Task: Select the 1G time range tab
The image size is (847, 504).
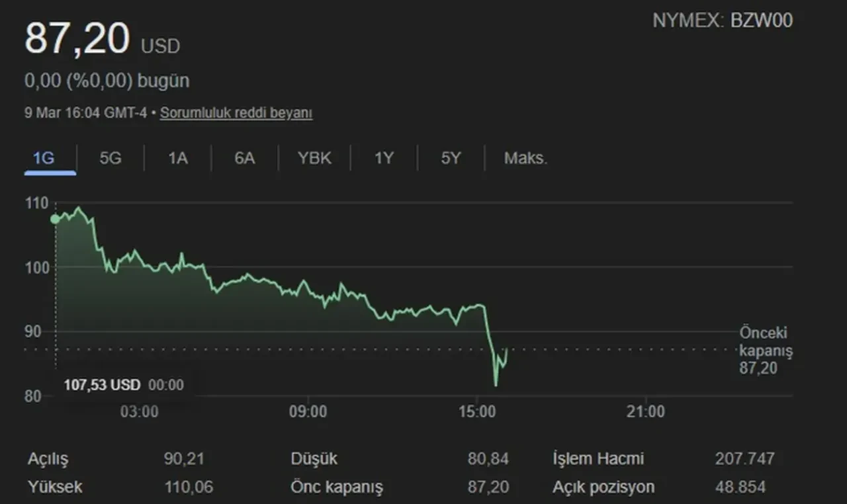Action: click(44, 159)
